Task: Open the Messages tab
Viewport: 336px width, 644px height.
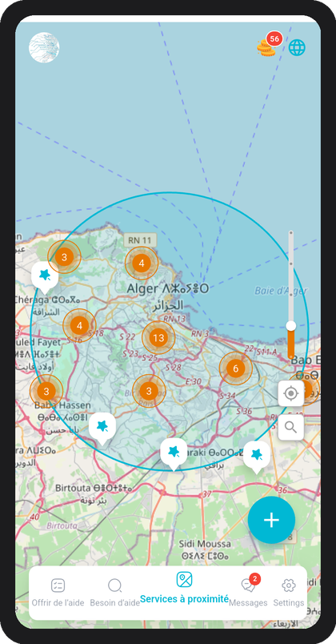Action: click(x=248, y=592)
